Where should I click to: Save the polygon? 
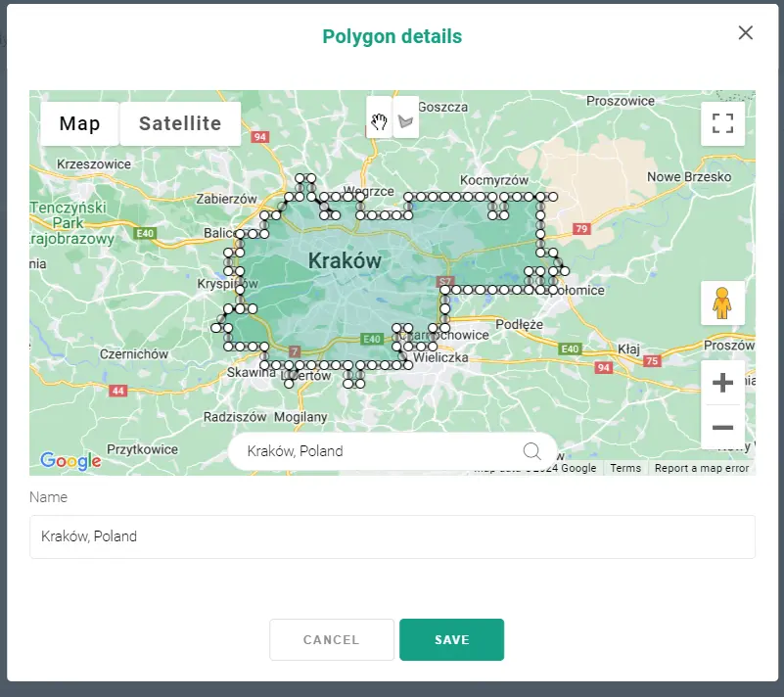point(451,639)
